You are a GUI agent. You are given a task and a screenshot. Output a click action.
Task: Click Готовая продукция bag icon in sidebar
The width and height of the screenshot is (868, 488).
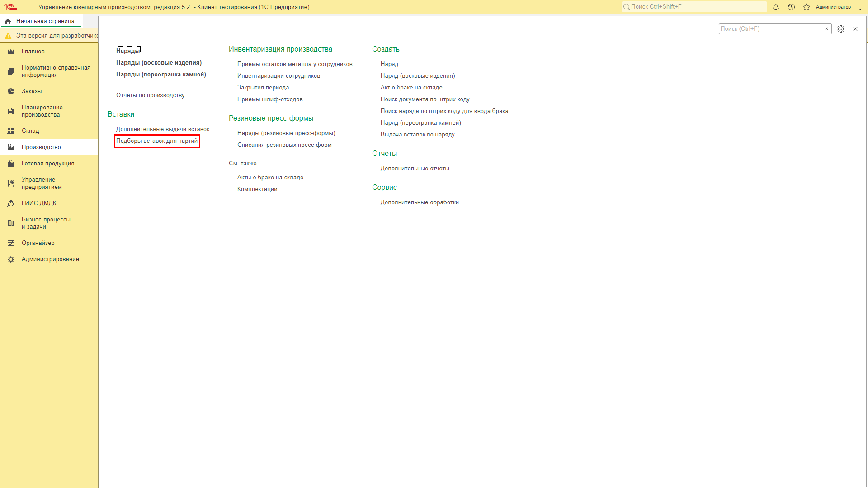pyautogui.click(x=11, y=164)
